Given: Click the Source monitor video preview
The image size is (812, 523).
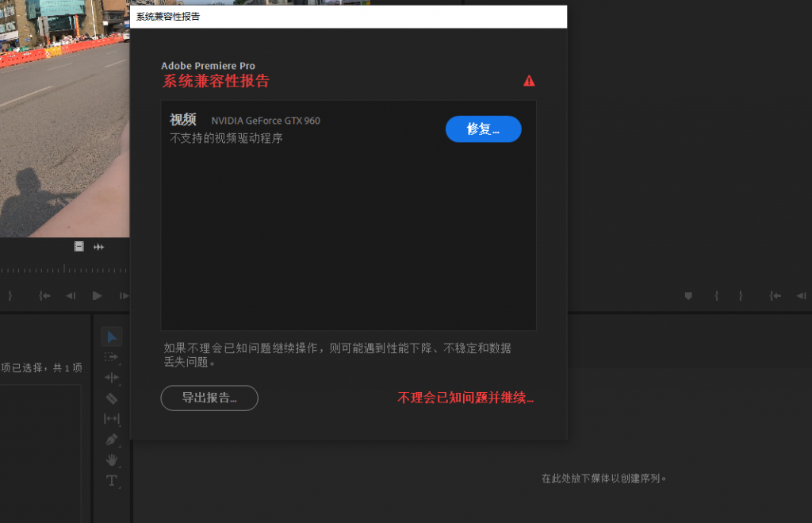Looking at the screenshot, I should click(x=64, y=119).
